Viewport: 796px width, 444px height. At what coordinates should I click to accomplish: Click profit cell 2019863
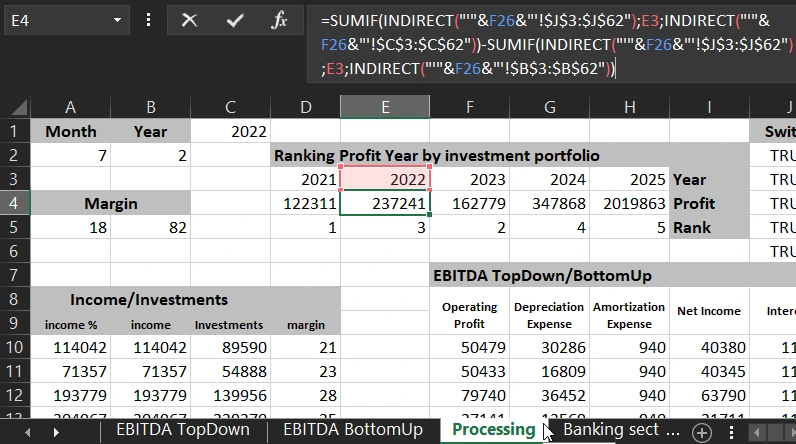coord(629,203)
